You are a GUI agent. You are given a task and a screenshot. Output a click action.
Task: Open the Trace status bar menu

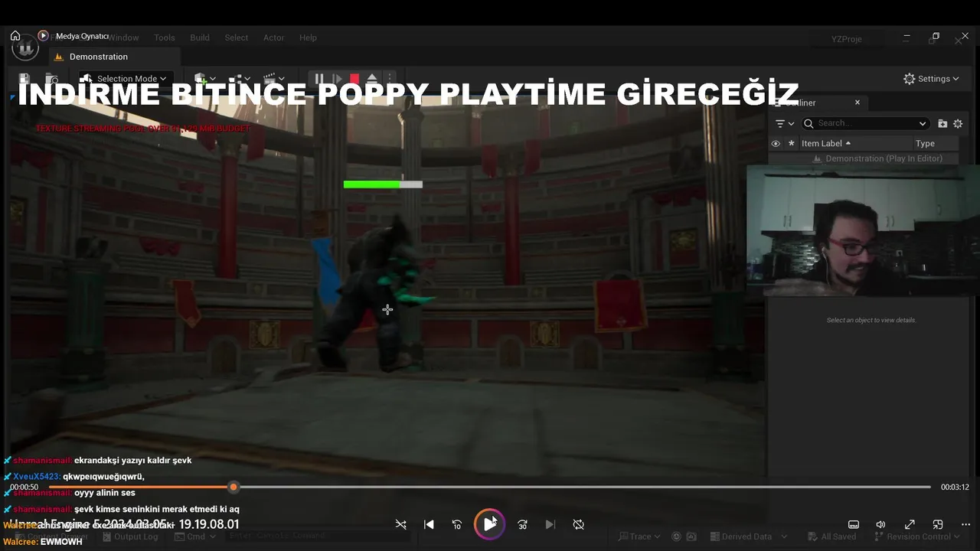(x=640, y=536)
